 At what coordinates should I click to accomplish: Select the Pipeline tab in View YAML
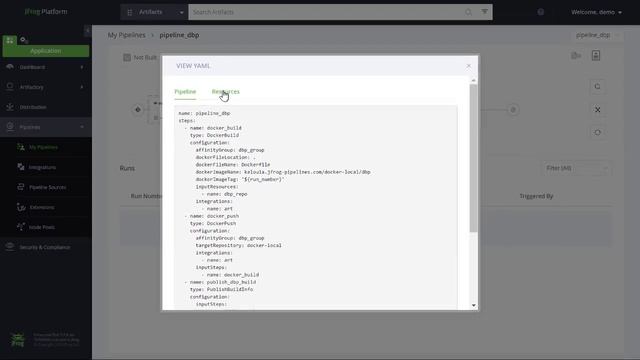(x=185, y=91)
